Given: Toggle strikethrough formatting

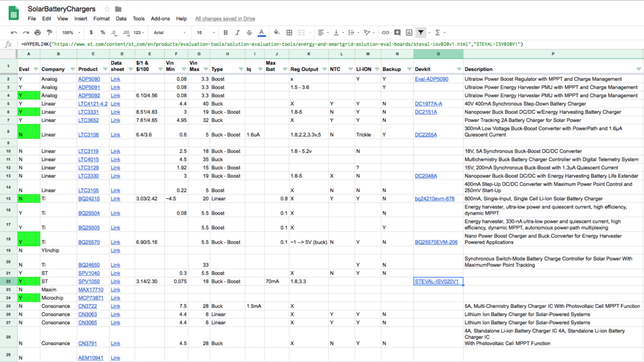Looking at the screenshot, I should tap(249, 33).
